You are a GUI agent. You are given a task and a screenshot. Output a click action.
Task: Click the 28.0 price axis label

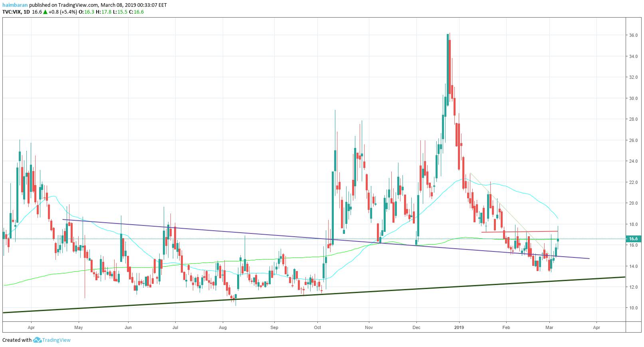coord(633,119)
